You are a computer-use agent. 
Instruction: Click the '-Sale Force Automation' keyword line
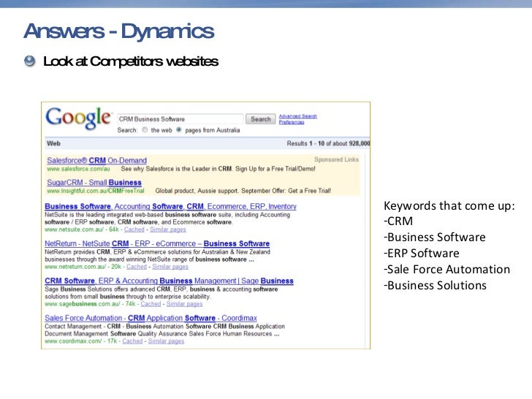click(446, 270)
